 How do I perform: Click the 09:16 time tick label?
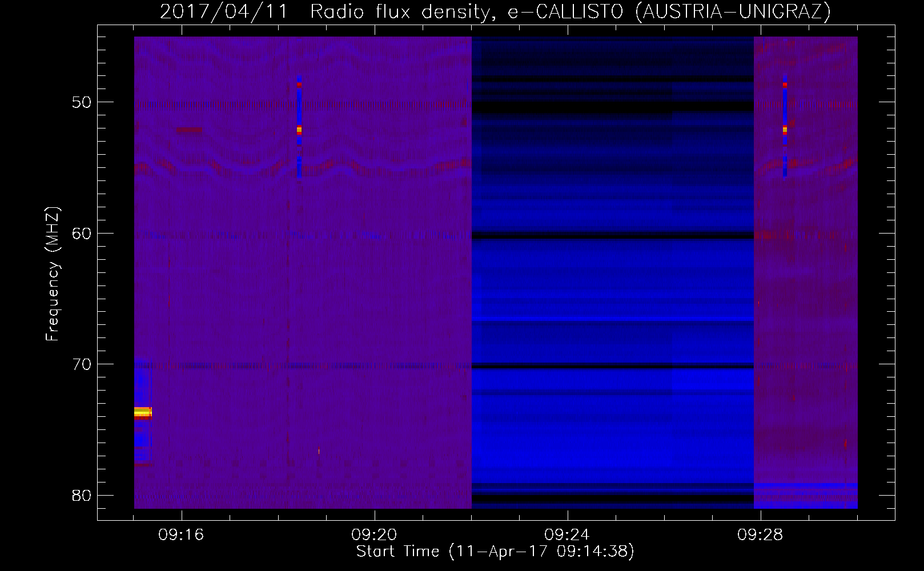182,534
